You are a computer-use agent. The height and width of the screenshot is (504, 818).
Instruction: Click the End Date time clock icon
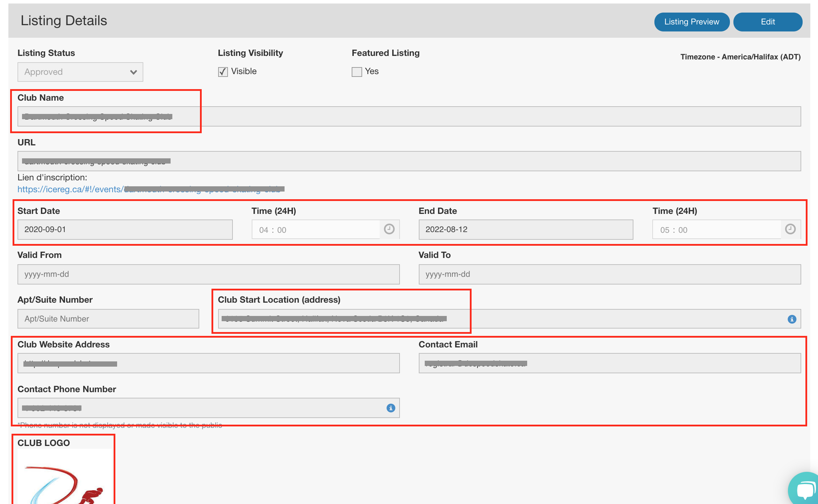point(790,229)
